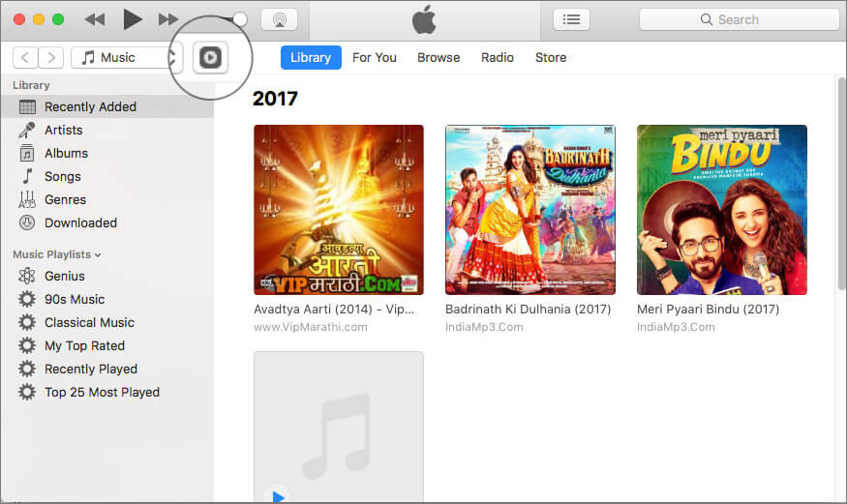Open the 90s Music playlist
This screenshot has height=504, width=847.
pos(107,300)
